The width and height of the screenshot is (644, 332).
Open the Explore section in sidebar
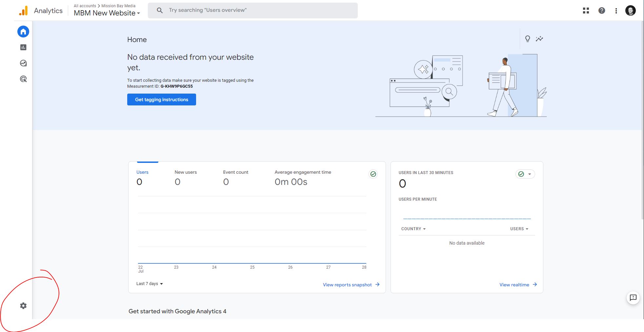coord(23,63)
